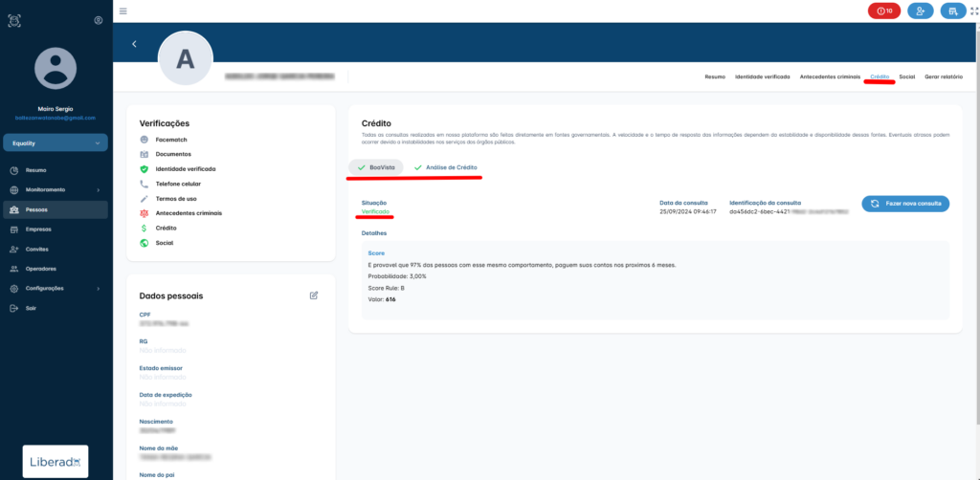The image size is (980, 480).
Task: Click the Mairo Sergio user name
Action: click(x=56, y=109)
